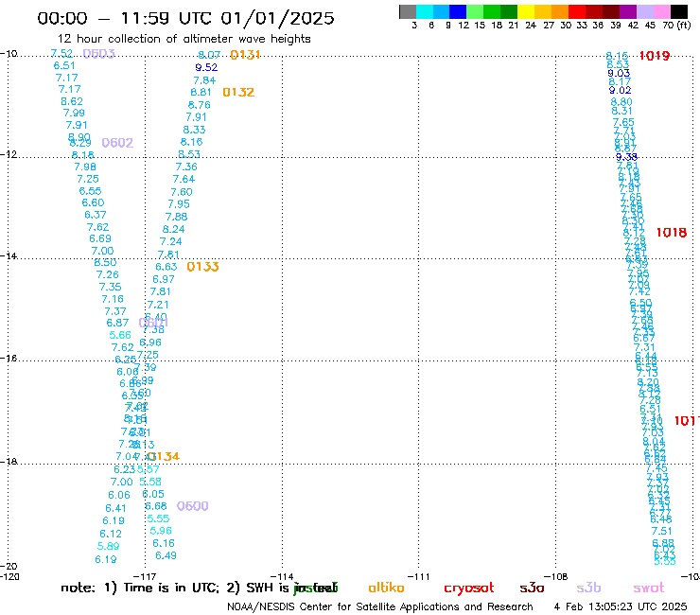Click the longitude axis label -117
The height and width of the screenshot is (615, 700).
[x=145, y=576]
